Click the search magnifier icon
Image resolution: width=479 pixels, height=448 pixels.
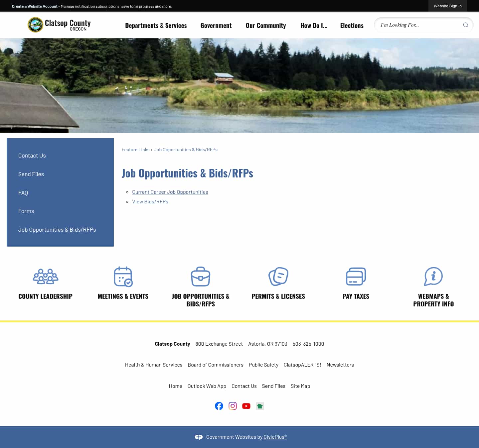click(465, 25)
